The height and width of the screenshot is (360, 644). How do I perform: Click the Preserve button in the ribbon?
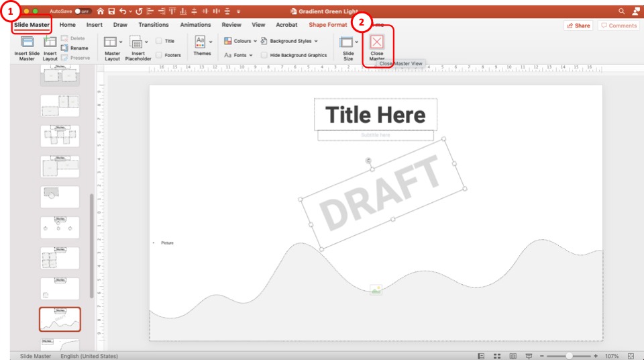[76, 58]
